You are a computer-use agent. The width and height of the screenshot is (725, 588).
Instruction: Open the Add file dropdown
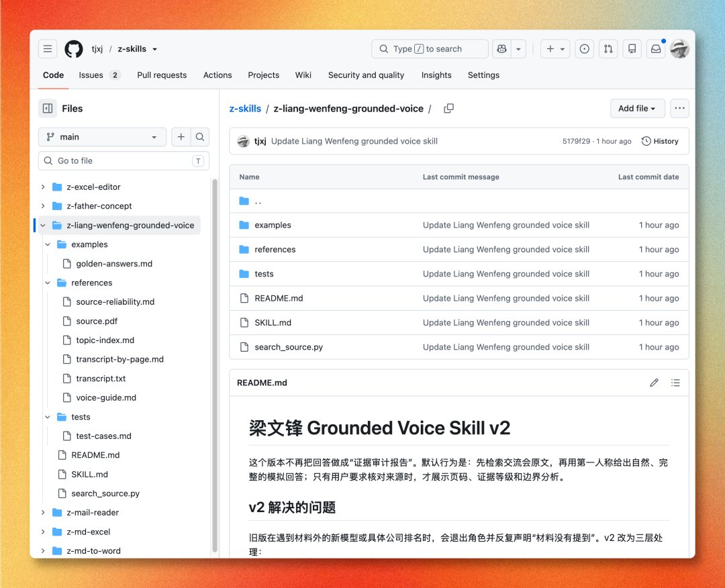[x=637, y=109]
